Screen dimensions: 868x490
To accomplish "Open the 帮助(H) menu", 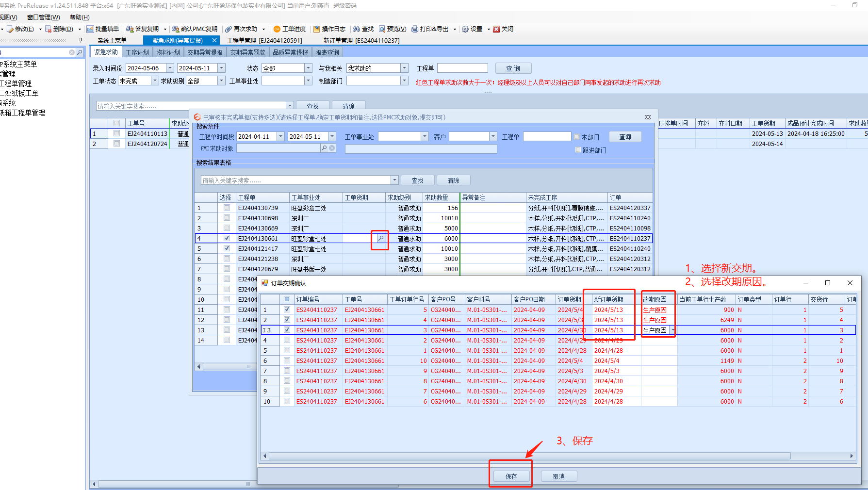I will [80, 17].
